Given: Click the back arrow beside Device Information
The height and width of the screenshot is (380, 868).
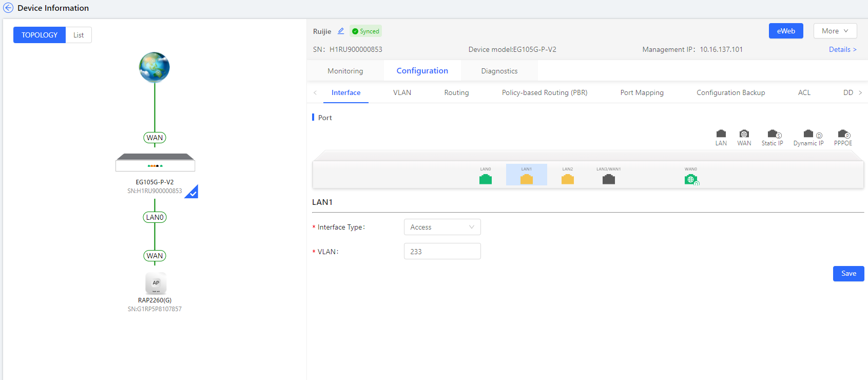Looking at the screenshot, I should pyautogui.click(x=8, y=8).
